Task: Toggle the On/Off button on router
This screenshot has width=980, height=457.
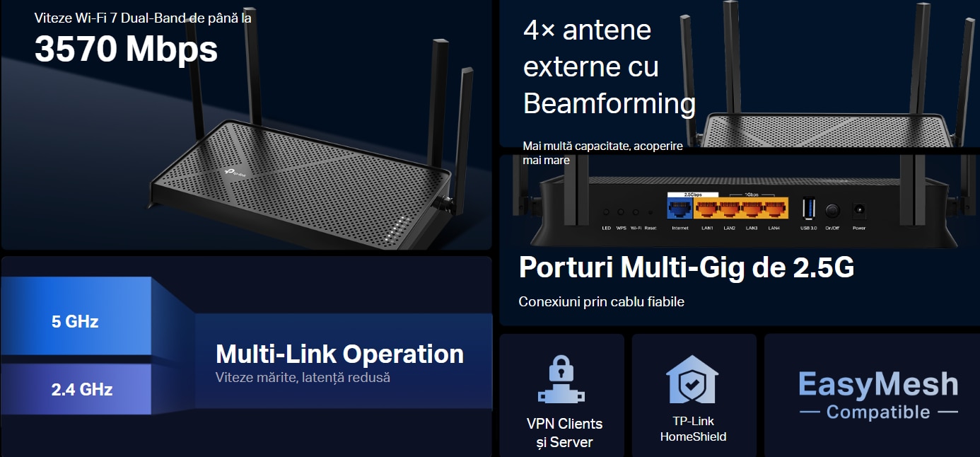Action: 833,211
